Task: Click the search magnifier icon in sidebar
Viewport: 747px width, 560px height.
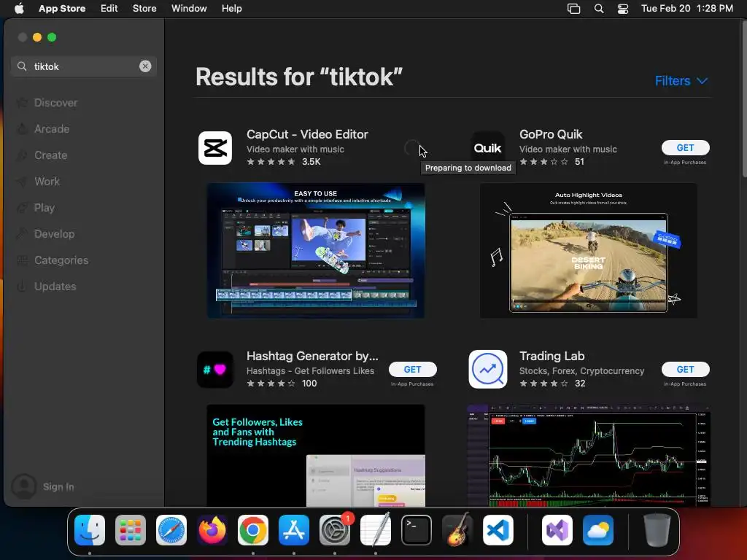Action: [x=22, y=66]
